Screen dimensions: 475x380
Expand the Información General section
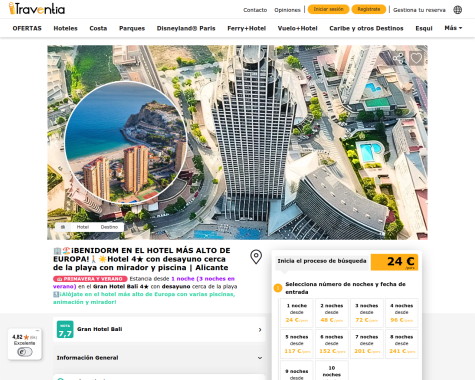(159, 358)
